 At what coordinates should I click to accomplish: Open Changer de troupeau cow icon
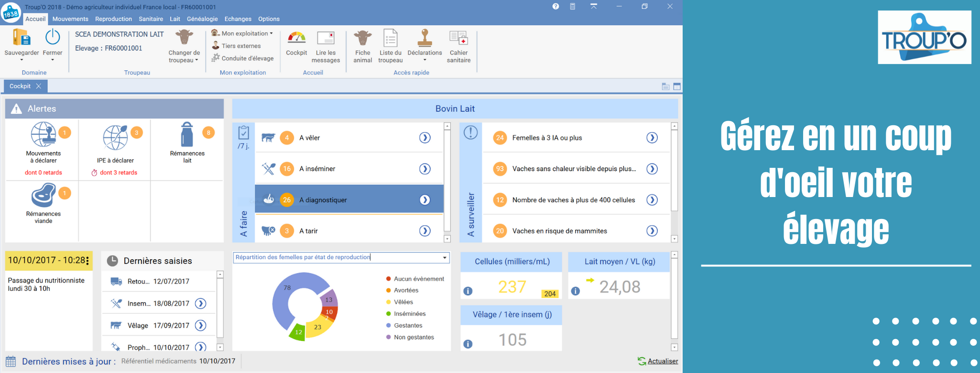point(184,37)
